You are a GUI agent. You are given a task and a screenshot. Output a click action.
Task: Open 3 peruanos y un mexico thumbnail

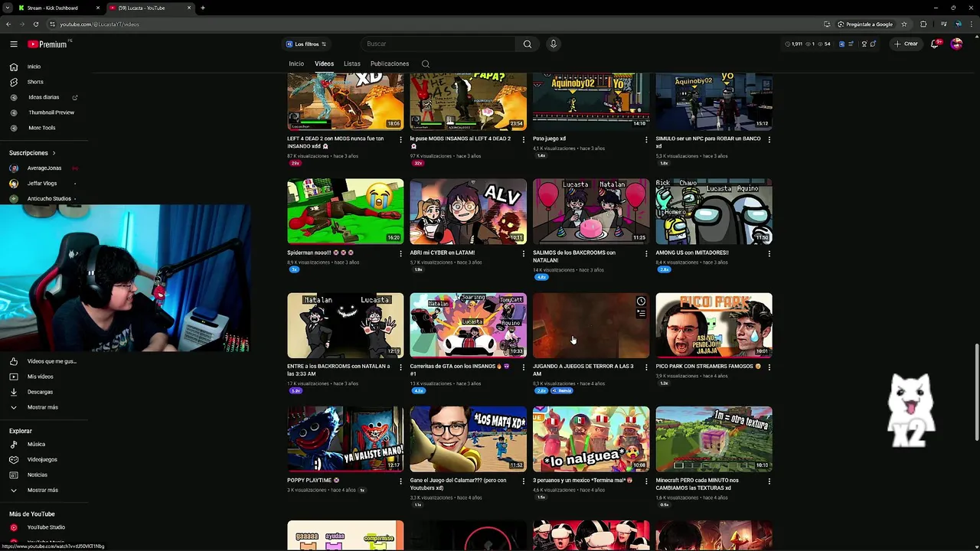(x=591, y=439)
